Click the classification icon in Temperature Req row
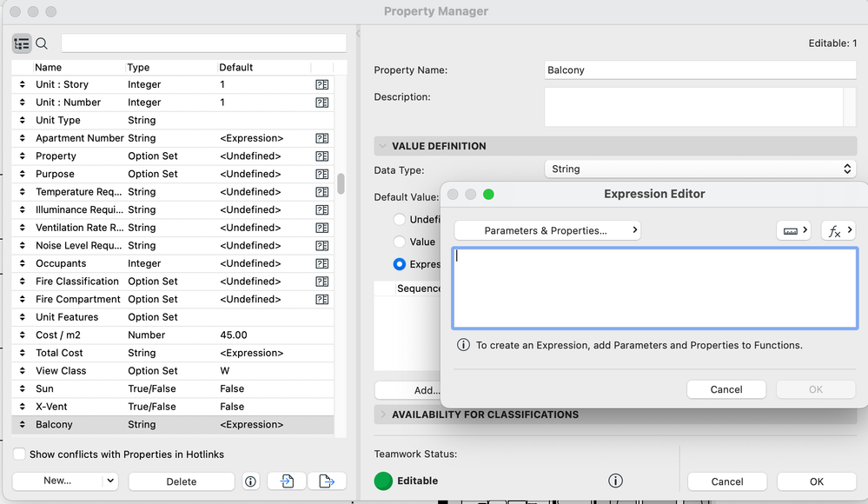 [x=322, y=192]
